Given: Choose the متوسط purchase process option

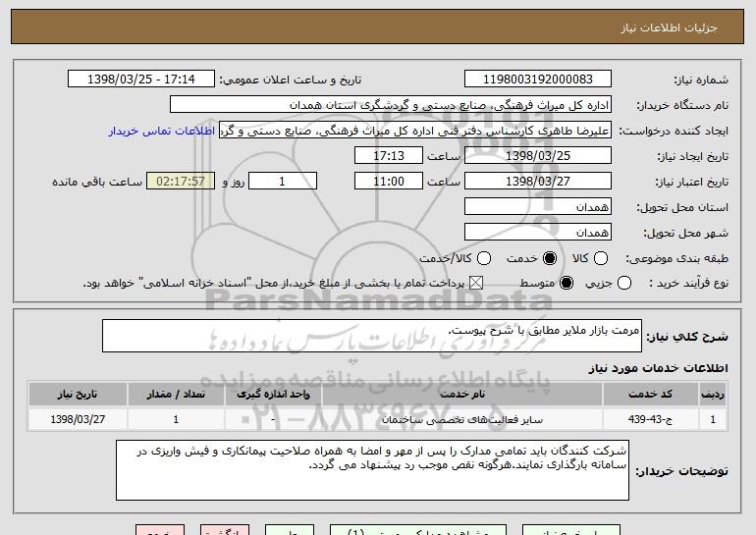Looking at the screenshot, I should (x=567, y=283).
